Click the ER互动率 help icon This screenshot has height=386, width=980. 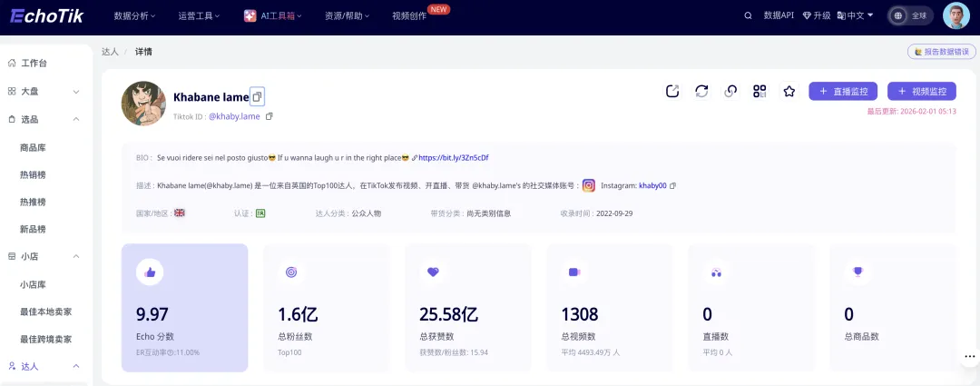point(169,352)
